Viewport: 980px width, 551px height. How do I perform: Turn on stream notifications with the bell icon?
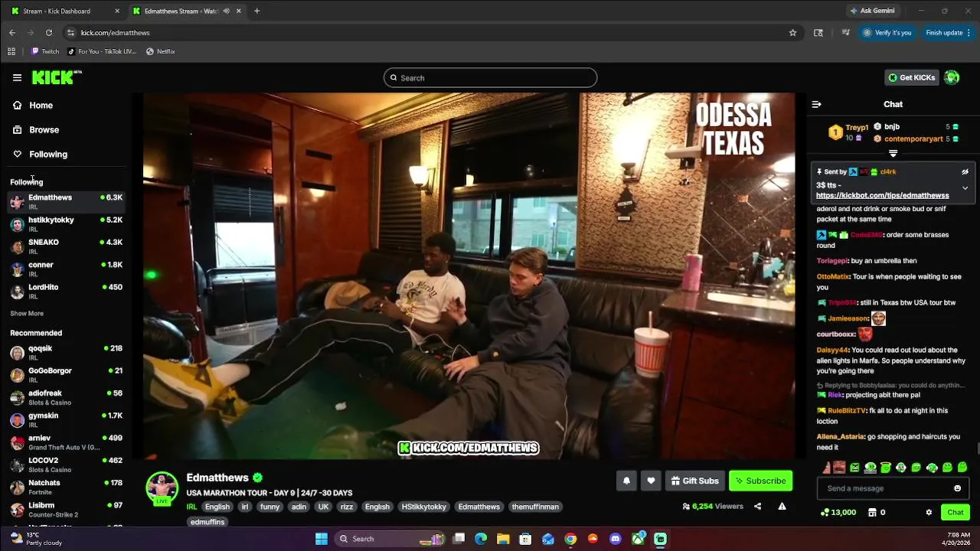click(626, 481)
